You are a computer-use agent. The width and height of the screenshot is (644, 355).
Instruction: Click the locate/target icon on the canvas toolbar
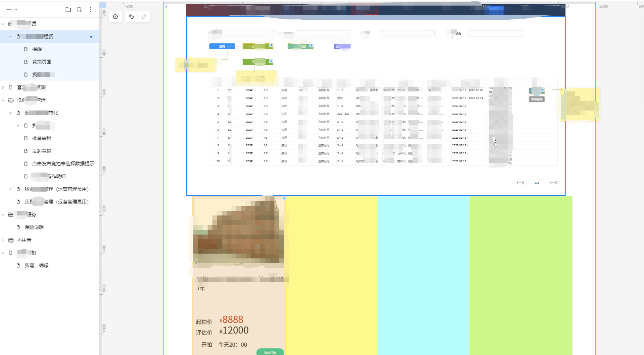[115, 17]
